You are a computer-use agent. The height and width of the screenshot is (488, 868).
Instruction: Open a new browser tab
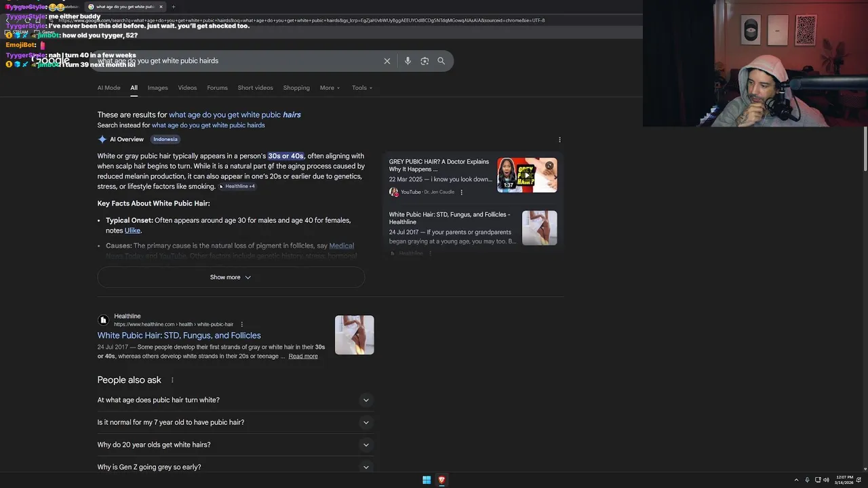[x=173, y=7]
